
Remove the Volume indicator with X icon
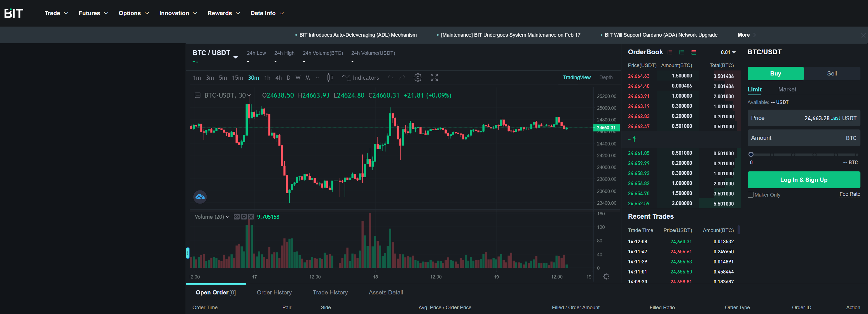251,217
